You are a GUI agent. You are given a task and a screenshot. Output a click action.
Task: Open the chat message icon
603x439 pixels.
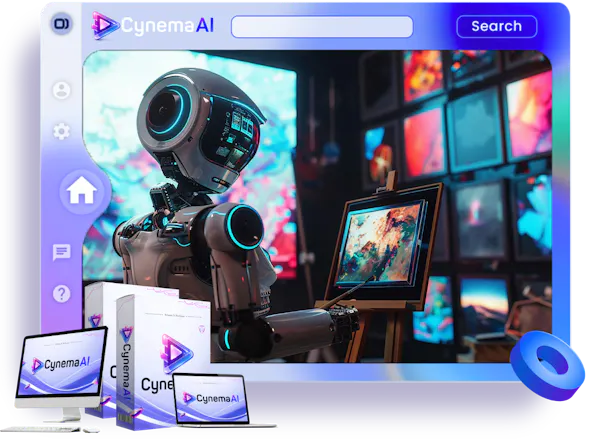(x=62, y=252)
